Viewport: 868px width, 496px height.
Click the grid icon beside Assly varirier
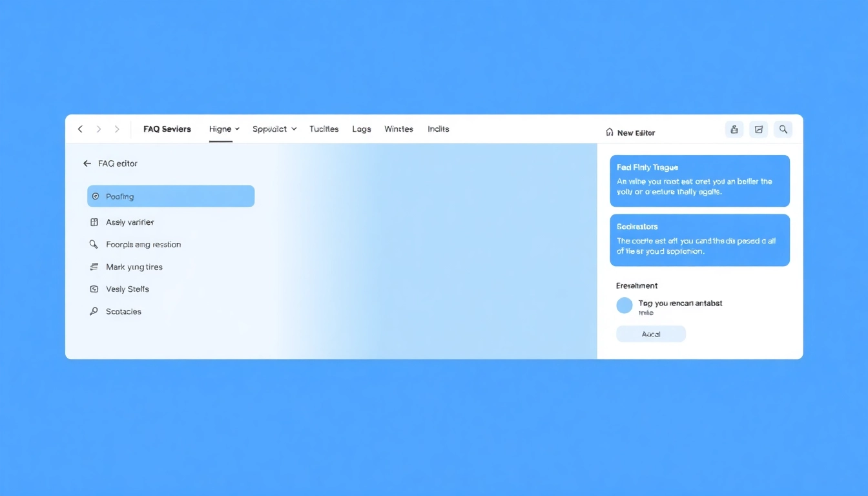pos(94,222)
